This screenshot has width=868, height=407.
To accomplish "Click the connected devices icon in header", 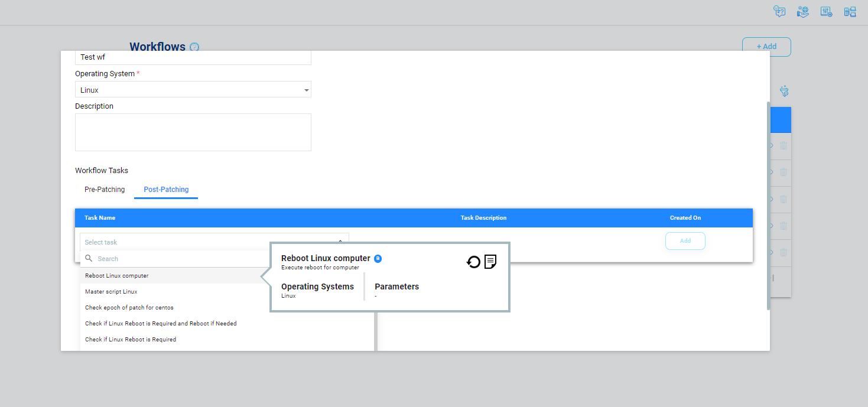I will (850, 11).
